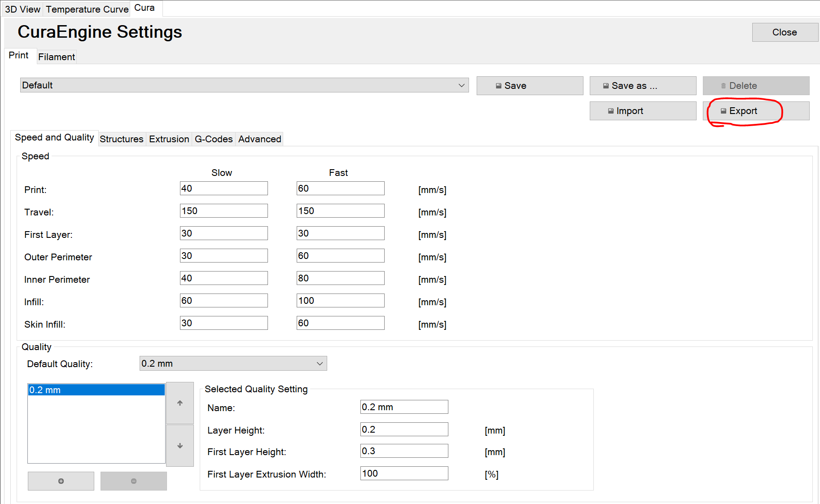Remove a quality setting with the minus button
Viewport: 820px width, 504px height.
click(134, 481)
